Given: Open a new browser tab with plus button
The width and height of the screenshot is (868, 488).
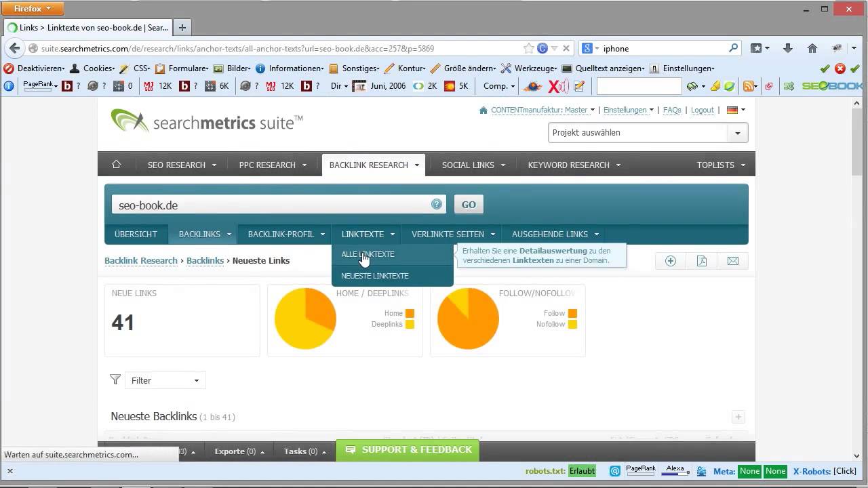Looking at the screenshot, I should 182,28.
